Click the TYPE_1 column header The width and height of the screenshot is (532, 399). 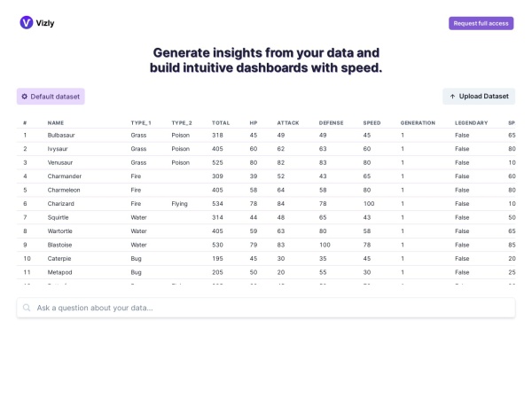click(141, 122)
